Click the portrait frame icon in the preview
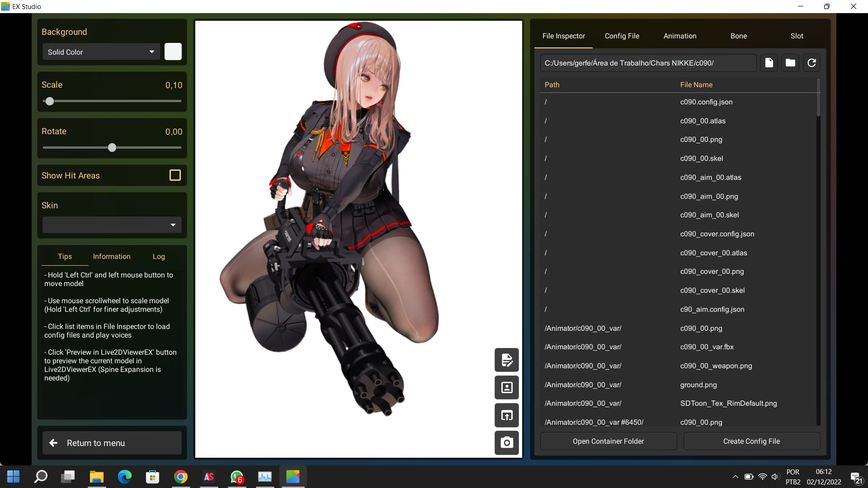The height and width of the screenshot is (488, 868). pos(507,388)
